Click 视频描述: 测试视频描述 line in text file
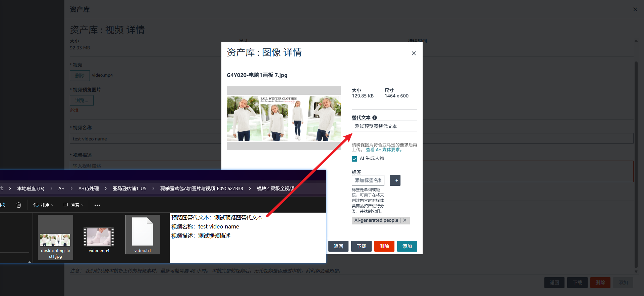The height and width of the screenshot is (296, 644). [x=201, y=236]
